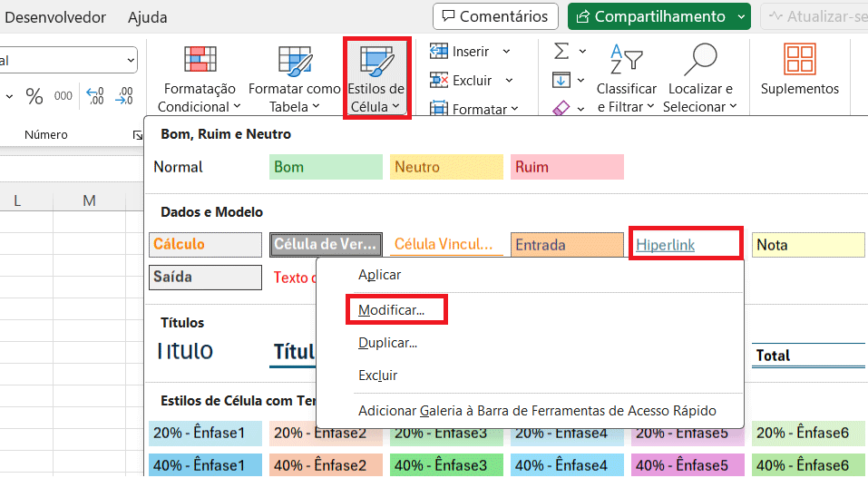Click the AutoSum sigma icon
The height and width of the screenshot is (478, 868).
click(561, 51)
